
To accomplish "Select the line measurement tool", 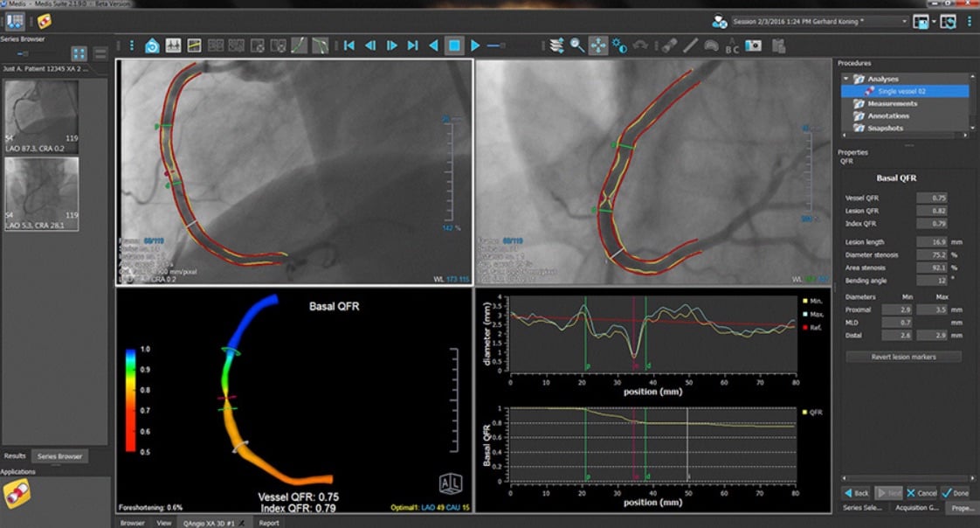I will 689,45.
